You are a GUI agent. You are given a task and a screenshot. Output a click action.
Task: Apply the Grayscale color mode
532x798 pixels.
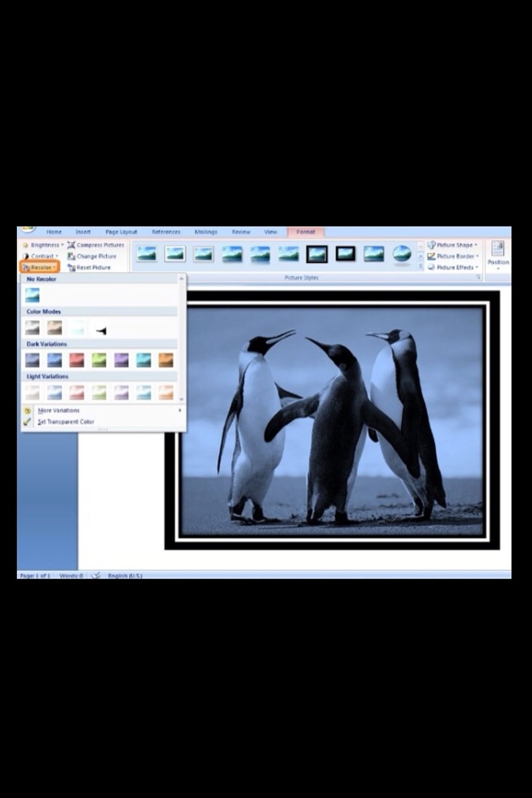tap(33, 327)
